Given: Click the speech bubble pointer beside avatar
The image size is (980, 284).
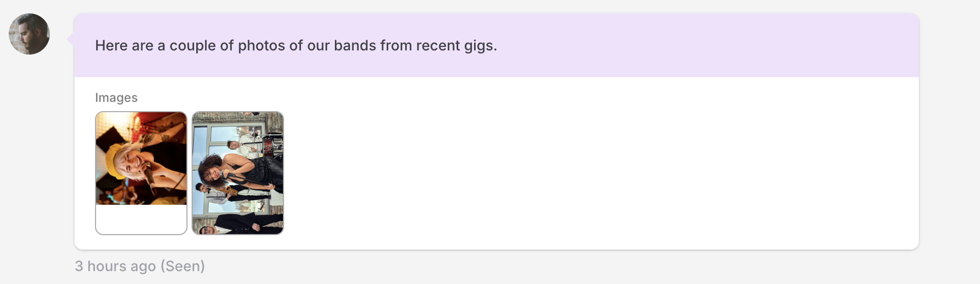Looking at the screenshot, I should tap(71, 39).
